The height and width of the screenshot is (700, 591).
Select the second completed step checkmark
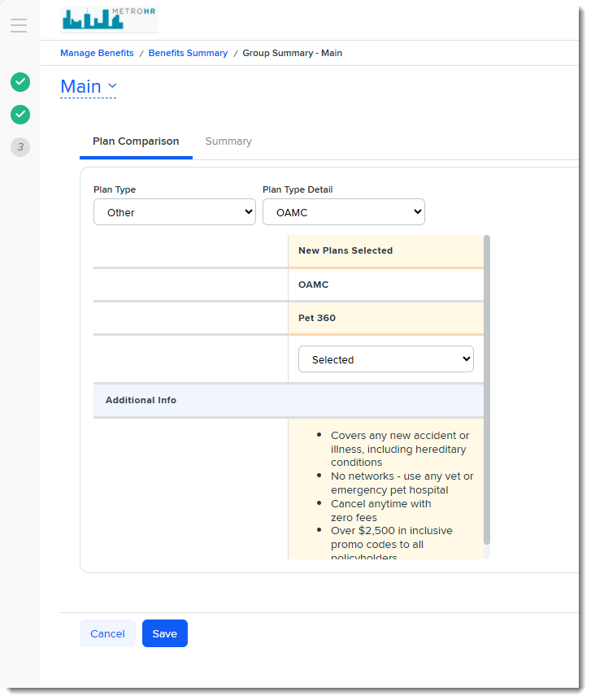[20, 115]
